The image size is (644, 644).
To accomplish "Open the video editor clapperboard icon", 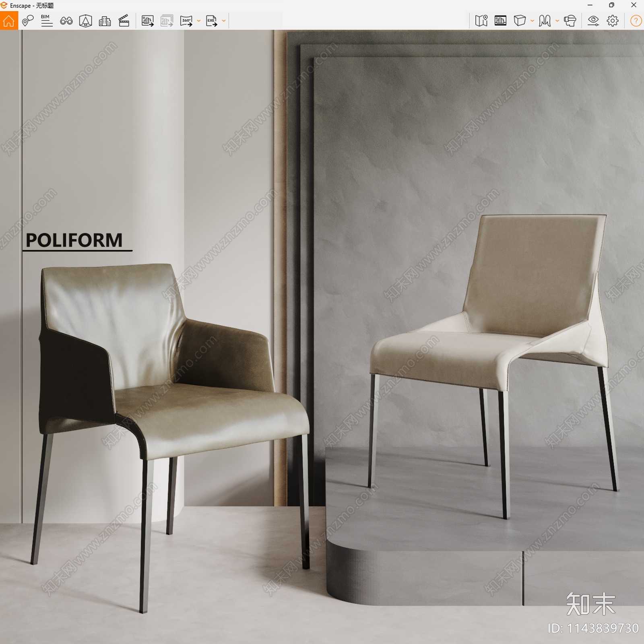I will 124,21.
